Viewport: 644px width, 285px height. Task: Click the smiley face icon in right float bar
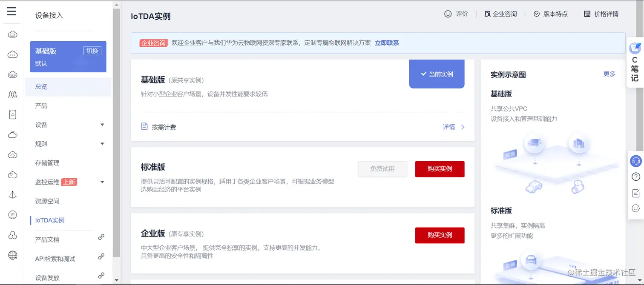click(x=635, y=208)
